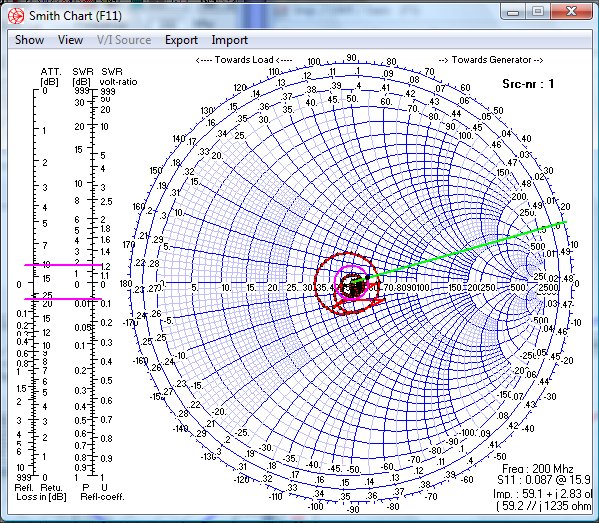Click the 180 degree label left of chart
Image resolution: width=599 pixels, height=523 pixels.
click(x=126, y=284)
